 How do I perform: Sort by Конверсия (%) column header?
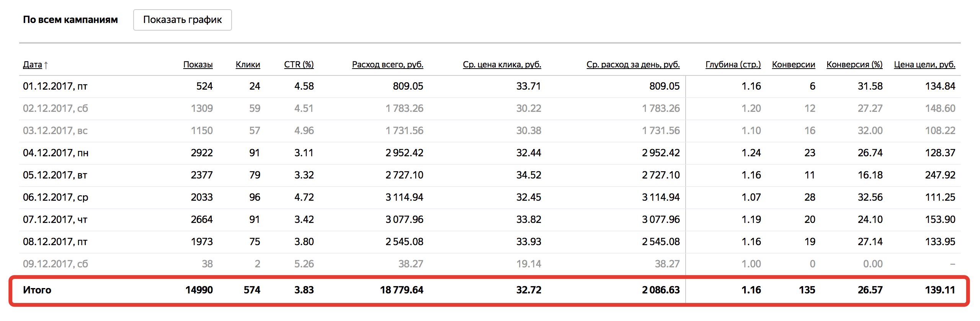click(x=854, y=64)
